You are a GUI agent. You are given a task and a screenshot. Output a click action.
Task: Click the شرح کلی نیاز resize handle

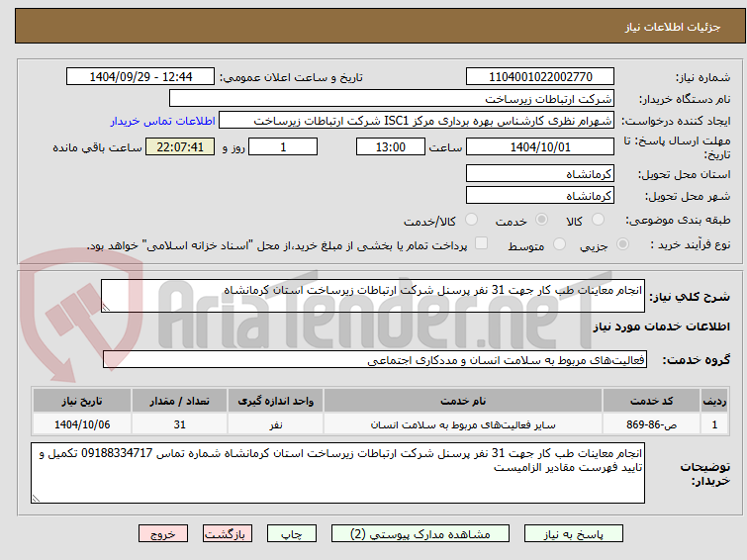click(x=106, y=308)
